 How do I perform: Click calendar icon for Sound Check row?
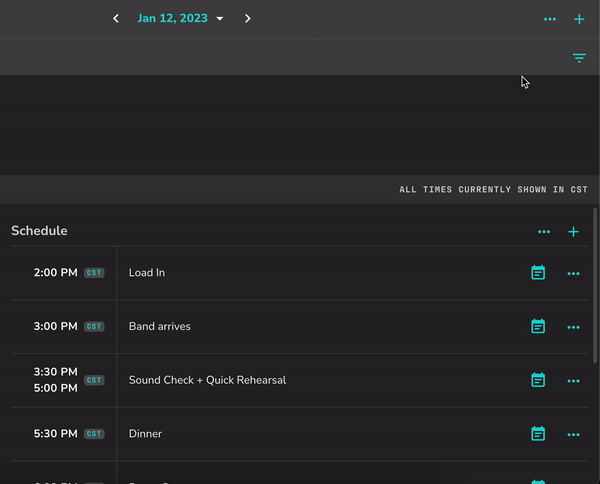[x=538, y=380]
